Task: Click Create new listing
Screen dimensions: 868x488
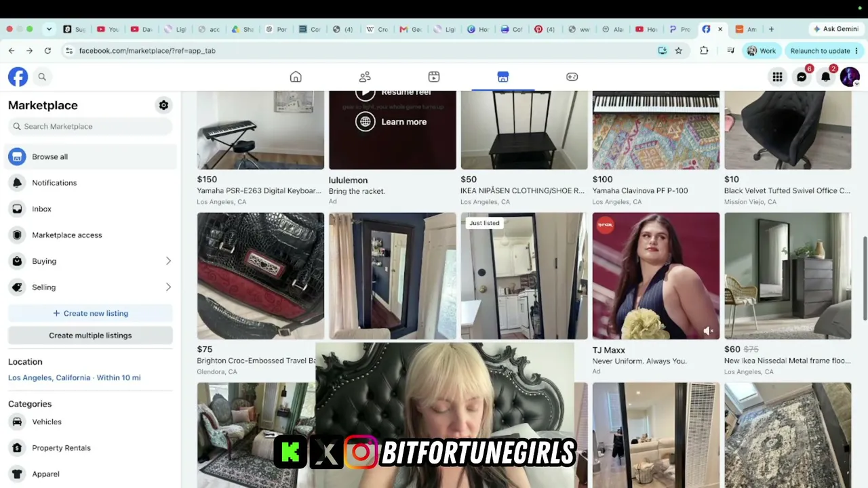Action: tap(90, 313)
